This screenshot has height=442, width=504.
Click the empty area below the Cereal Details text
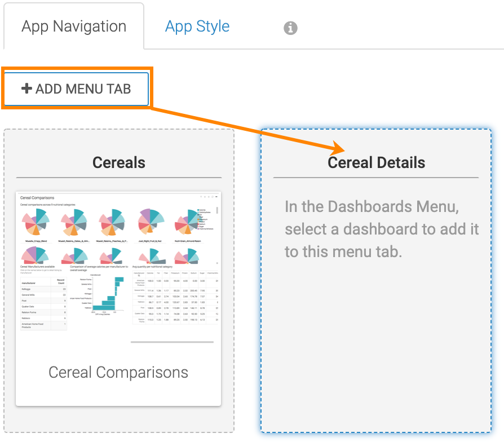tap(376, 350)
